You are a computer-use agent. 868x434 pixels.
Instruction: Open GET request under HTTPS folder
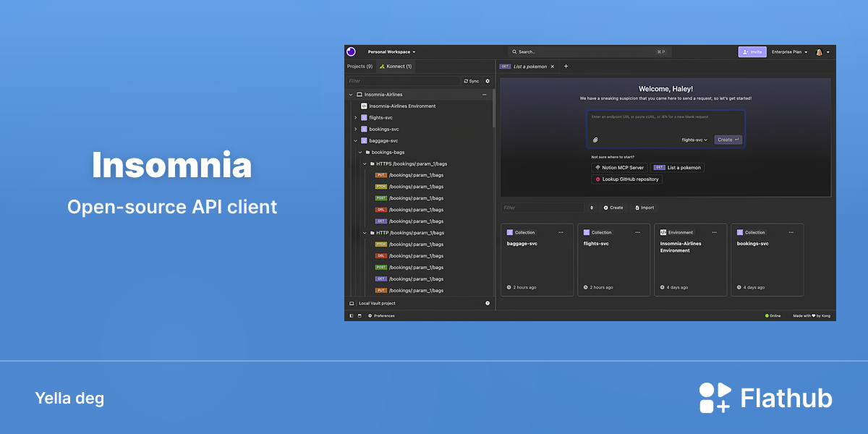tap(409, 221)
